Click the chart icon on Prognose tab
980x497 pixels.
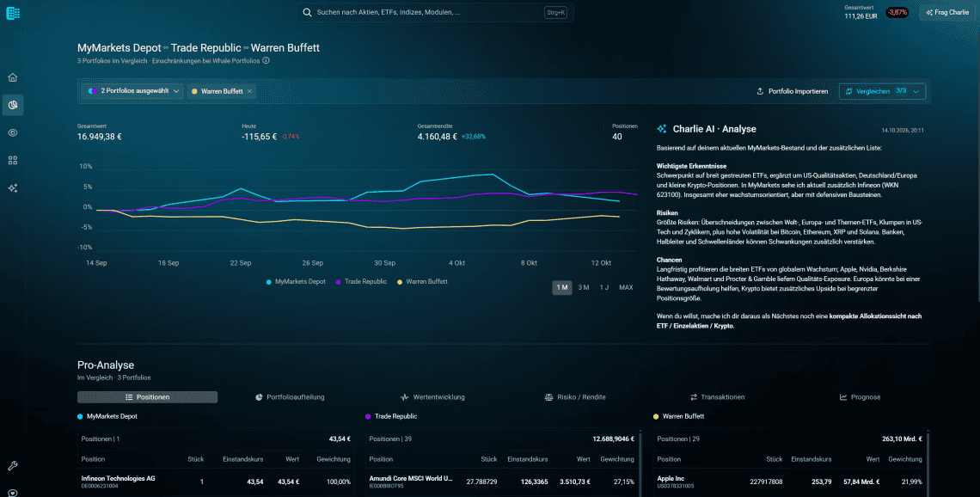[843, 397]
